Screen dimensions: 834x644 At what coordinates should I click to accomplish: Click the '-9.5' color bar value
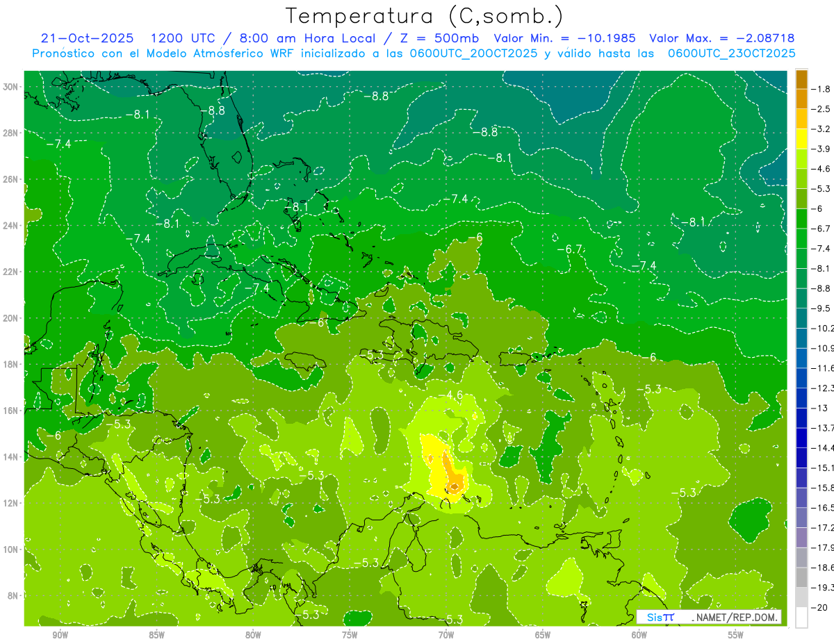[820, 308]
